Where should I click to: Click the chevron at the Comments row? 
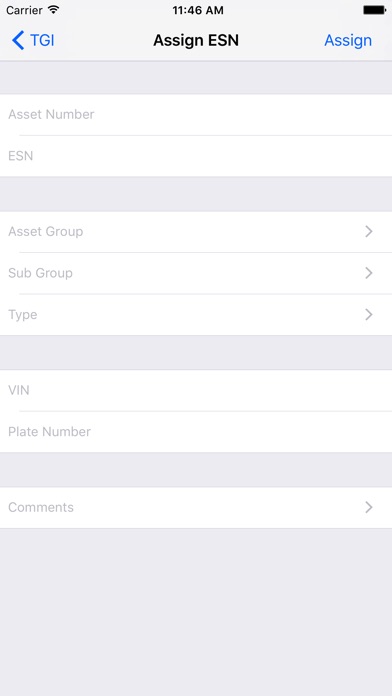368,507
